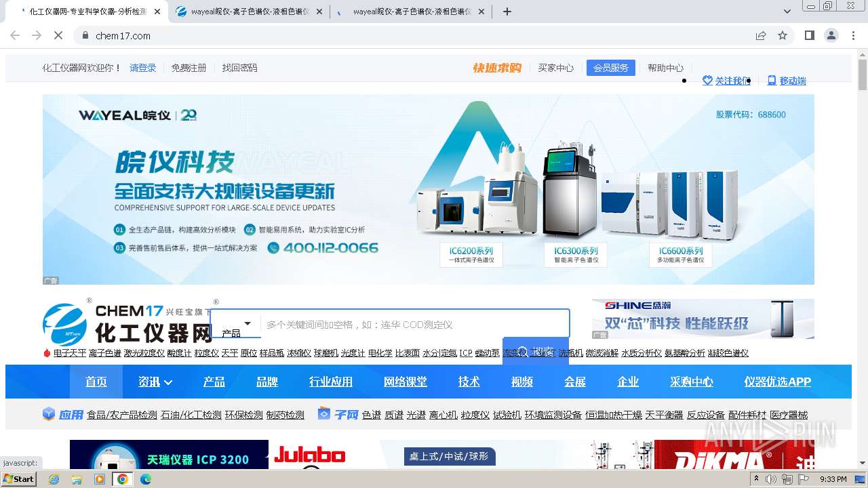Select 网络课堂 nav menu item
Viewport: 868px width, 488px height.
[x=406, y=382]
